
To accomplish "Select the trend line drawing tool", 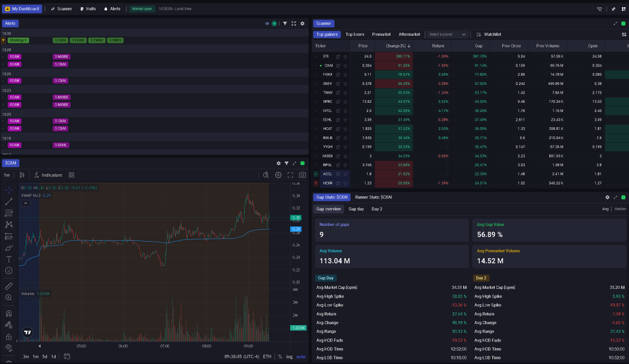I will coord(9,201).
